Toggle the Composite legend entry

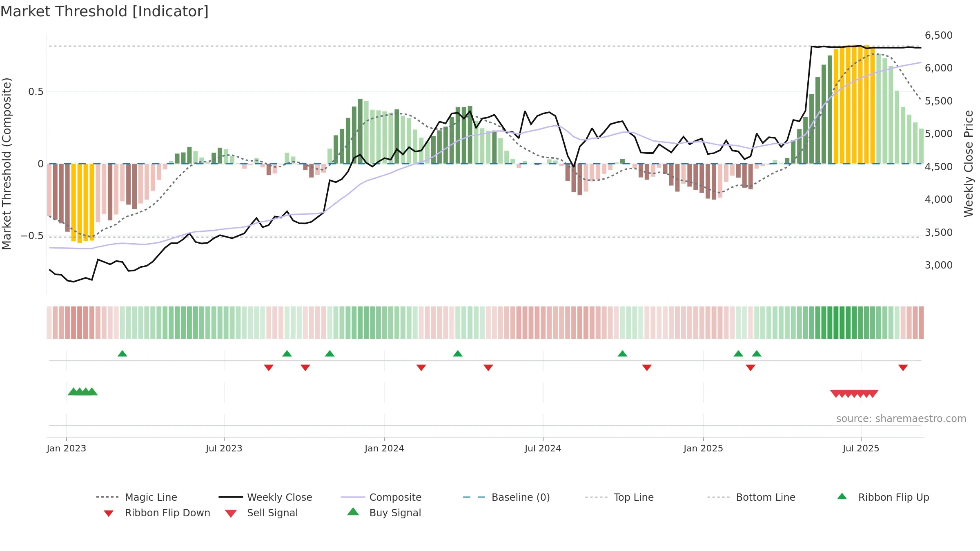pyautogui.click(x=381, y=497)
